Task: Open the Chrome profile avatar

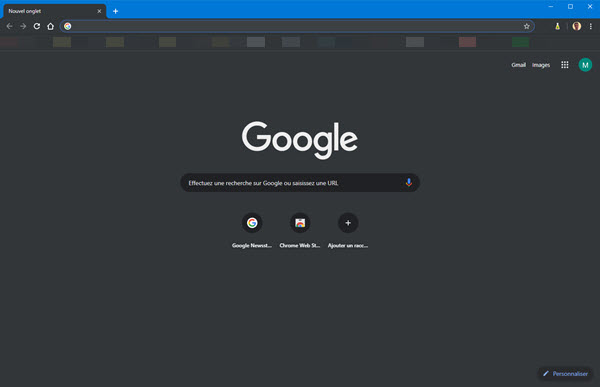Action: tap(577, 26)
